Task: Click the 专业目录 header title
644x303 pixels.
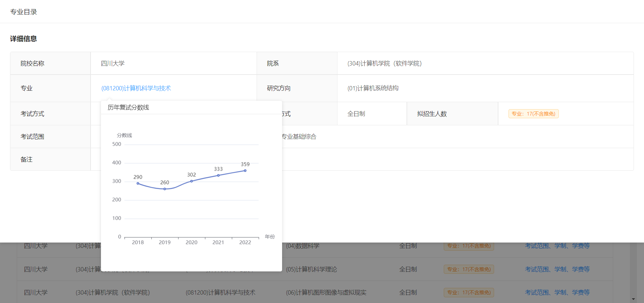Action: coord(23,12)
